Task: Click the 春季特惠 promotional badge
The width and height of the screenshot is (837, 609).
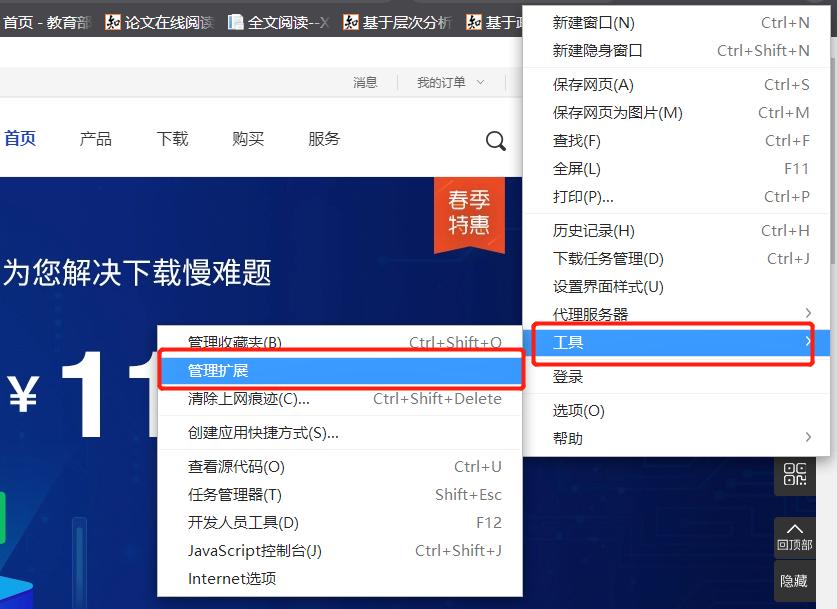Action: click(470, 211)
